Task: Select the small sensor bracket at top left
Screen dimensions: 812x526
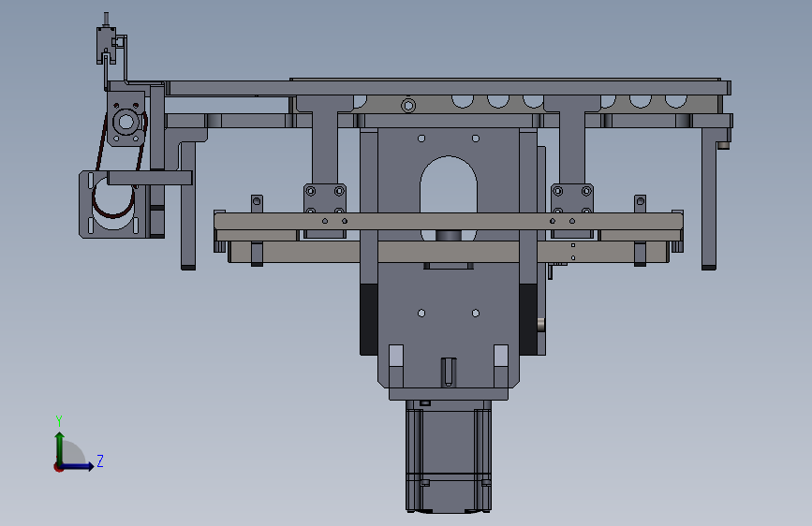Action: click(106, 46)
